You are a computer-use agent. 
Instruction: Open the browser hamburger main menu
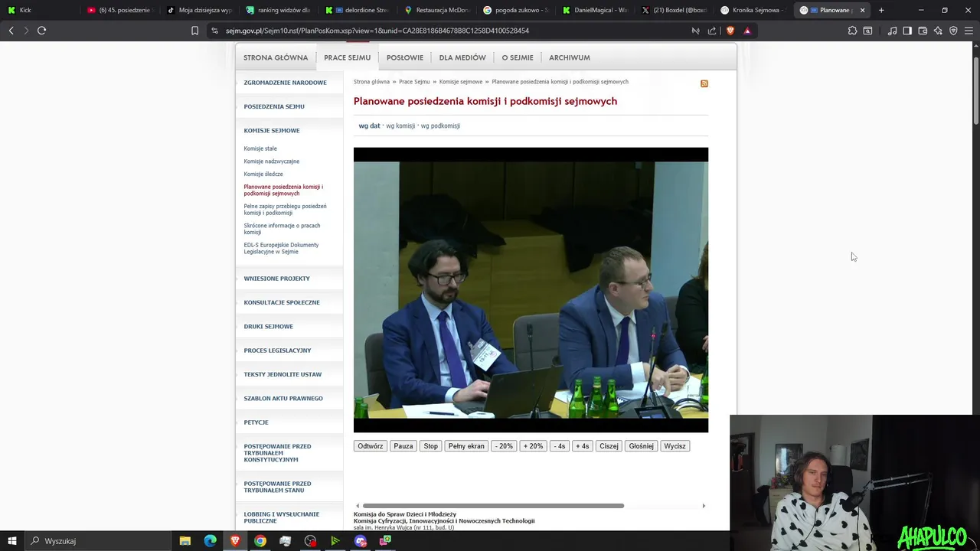tap(969, 31)
